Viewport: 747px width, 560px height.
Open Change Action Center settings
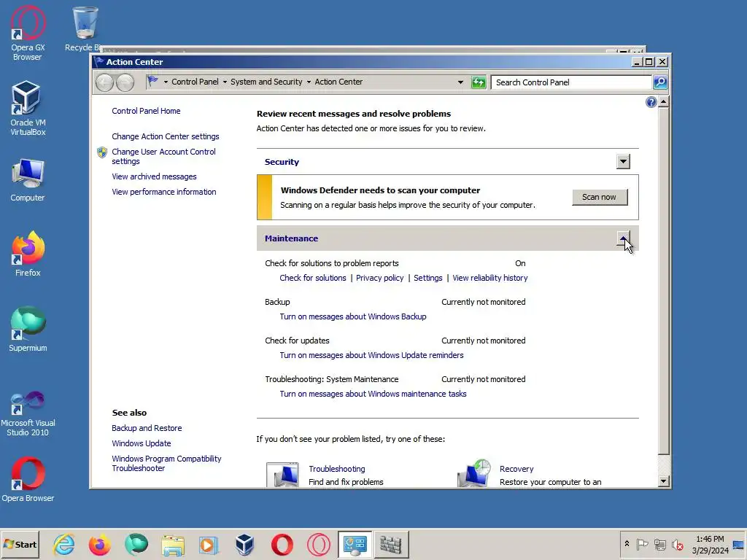click(166, 136)
